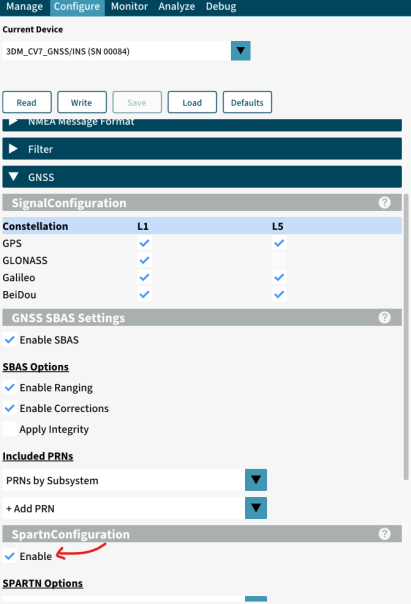Toggle GPS L1 checkbox

(x=144, y=243)
